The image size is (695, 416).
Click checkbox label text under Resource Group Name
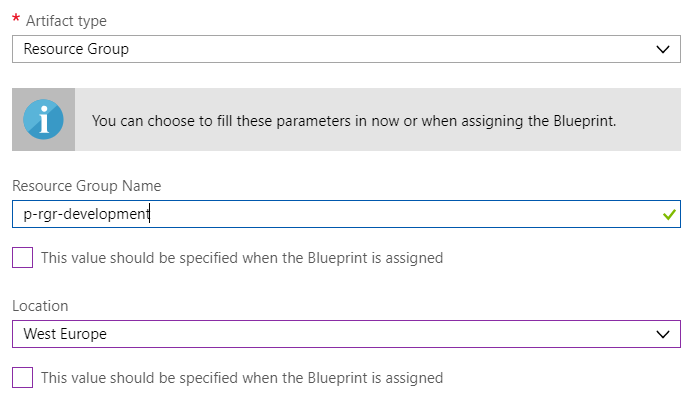tap(241, 258)
